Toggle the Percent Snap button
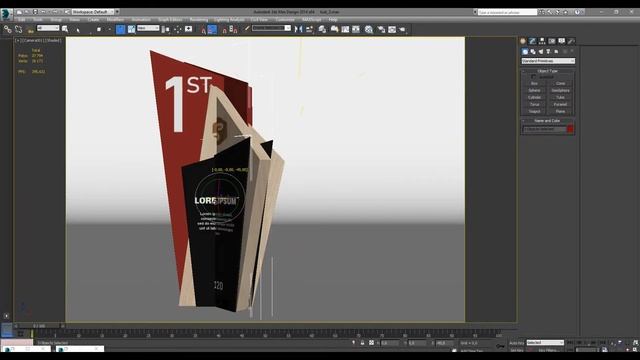 224,29
